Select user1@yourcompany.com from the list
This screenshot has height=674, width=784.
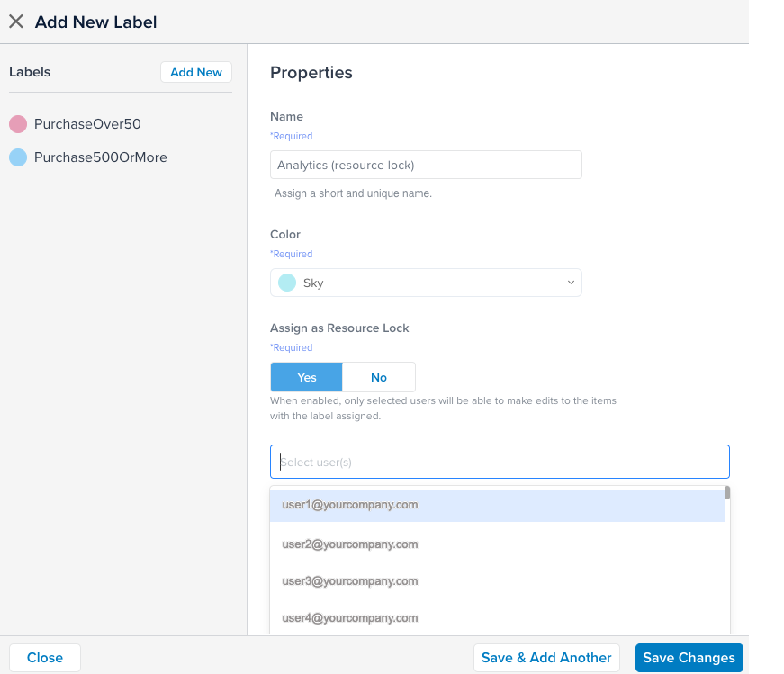click(x=350, y=505)
